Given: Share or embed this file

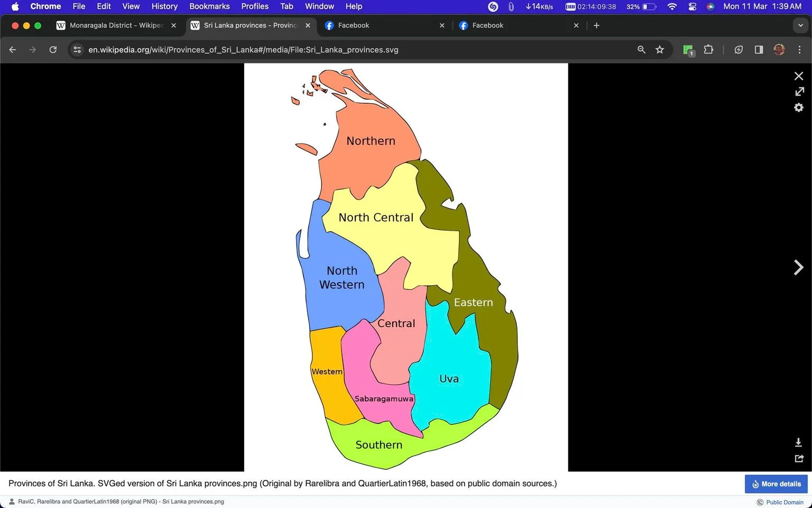Looking at the screenshot, I should point(799,458).
